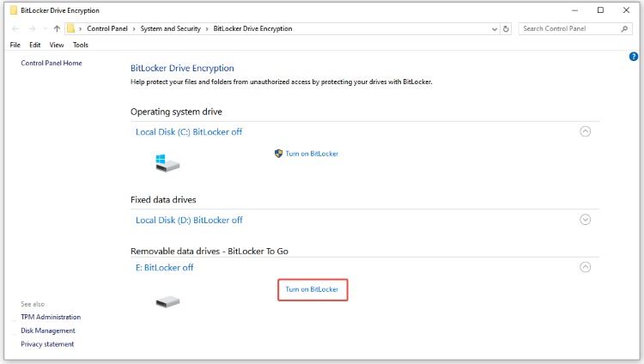Screen dimensions: 644x364
Task: Open the Tools menu
Action: tap(81, 45)
